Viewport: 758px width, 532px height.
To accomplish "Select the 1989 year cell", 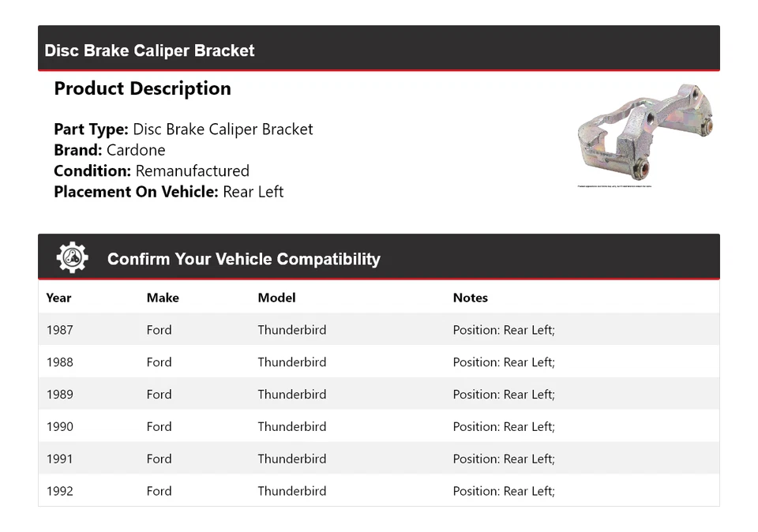I will click(59, 395).
